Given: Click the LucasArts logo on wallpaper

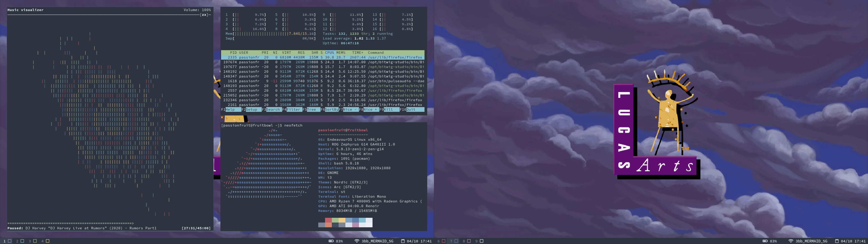Looking at the screenshot, I should (657, 124).
